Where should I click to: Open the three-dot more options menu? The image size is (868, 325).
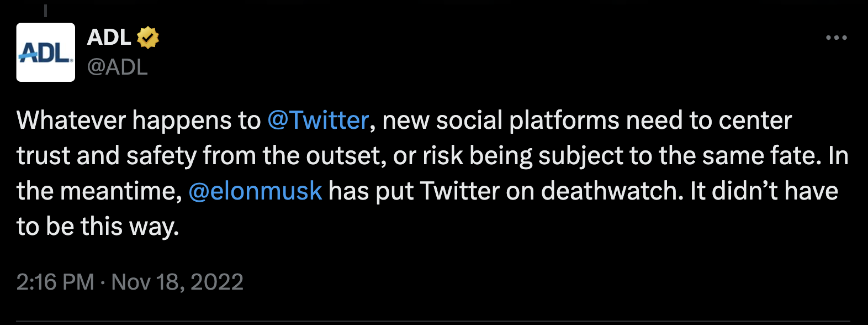pyautogui.click(x=836, y=38)
